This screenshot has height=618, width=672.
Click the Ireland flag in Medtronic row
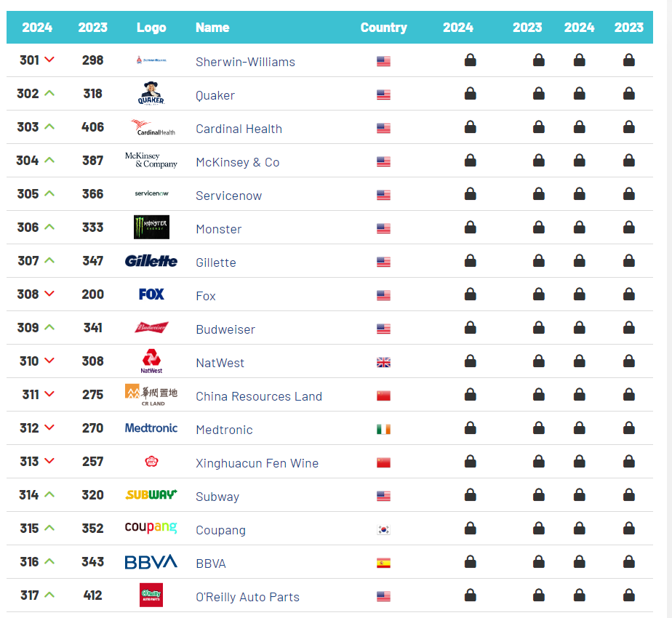[383, 430]
